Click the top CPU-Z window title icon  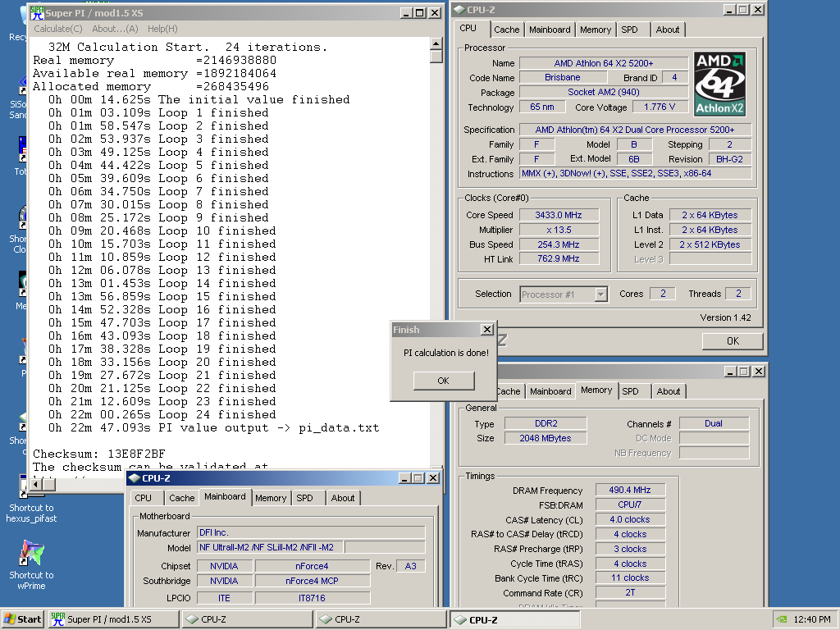click(x=459, y=10)
